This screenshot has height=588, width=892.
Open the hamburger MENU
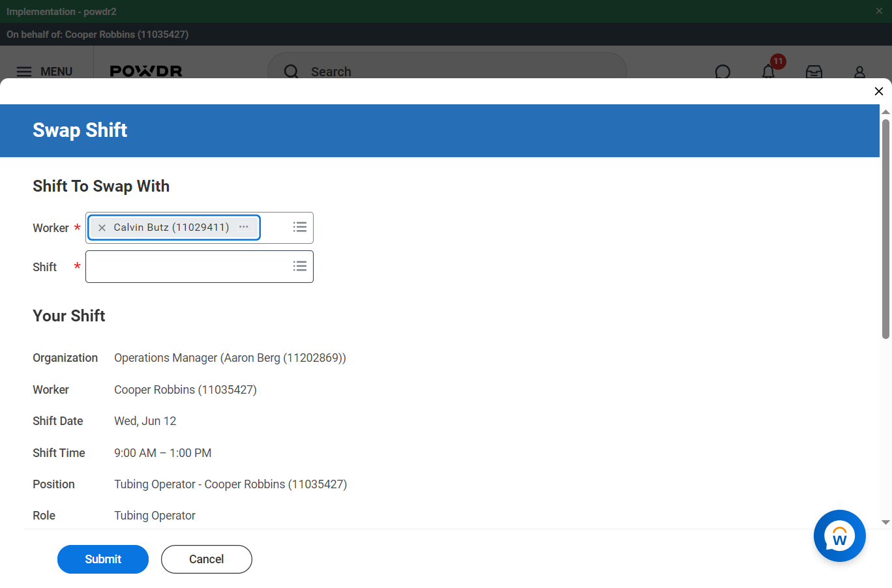(x=44, y=72)
